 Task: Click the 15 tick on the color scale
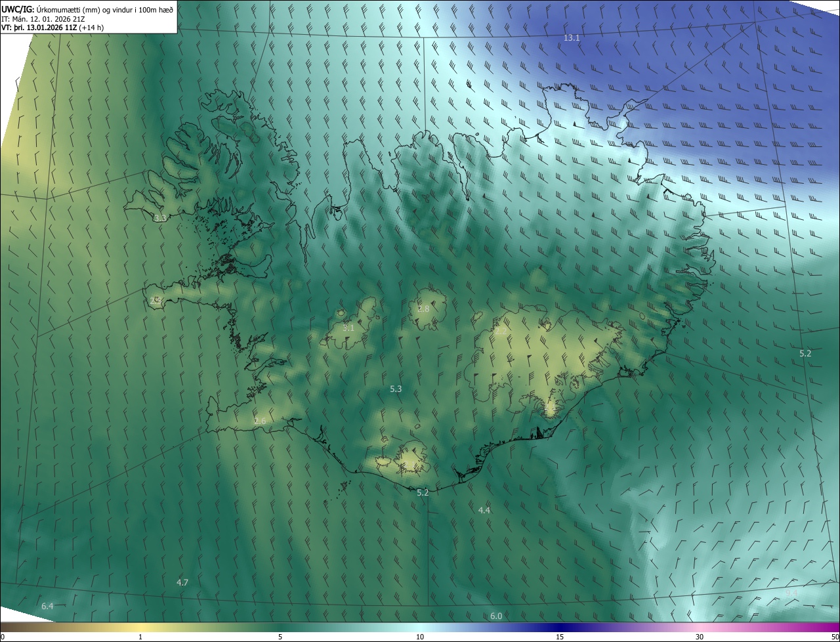560,637
